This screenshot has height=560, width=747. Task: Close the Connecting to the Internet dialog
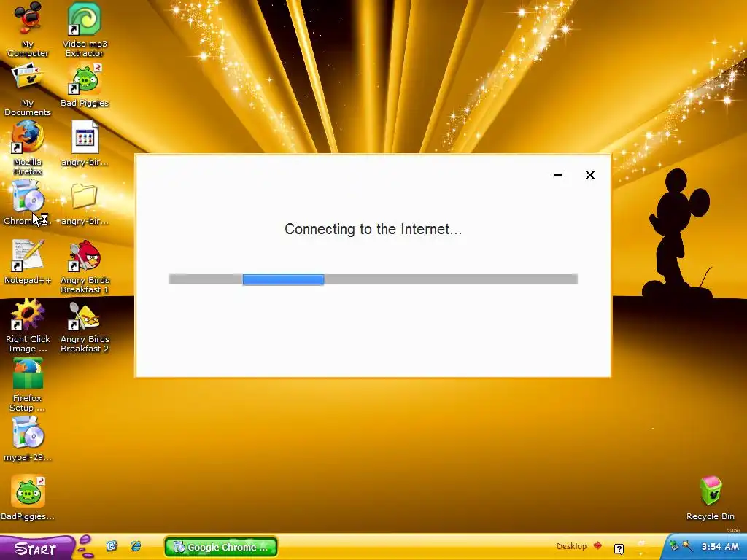tap(589, 175)
